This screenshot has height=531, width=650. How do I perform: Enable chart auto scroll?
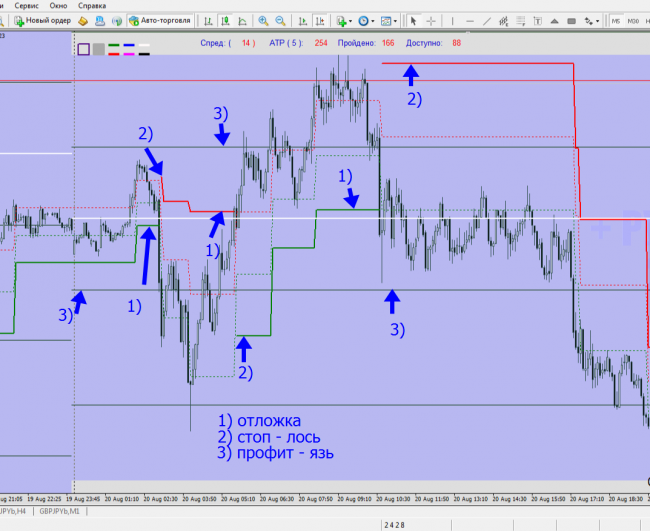[303, 21]
